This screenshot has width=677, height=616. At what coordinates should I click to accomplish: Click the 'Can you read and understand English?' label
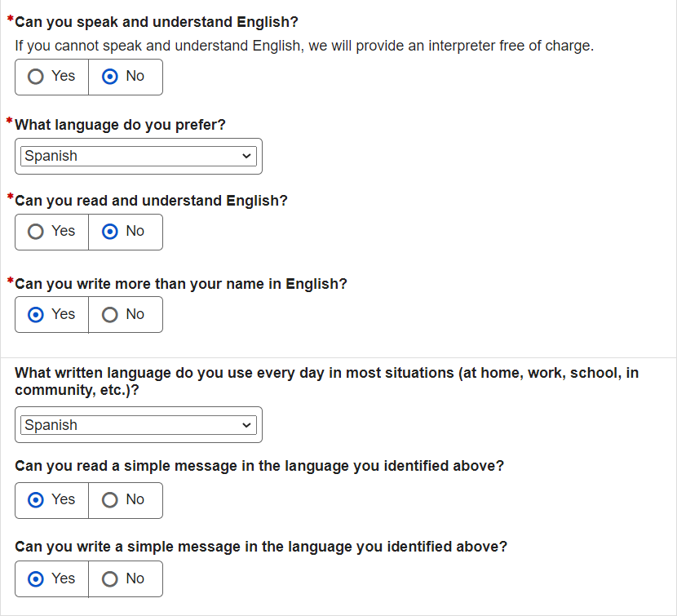tap(151, 201)
